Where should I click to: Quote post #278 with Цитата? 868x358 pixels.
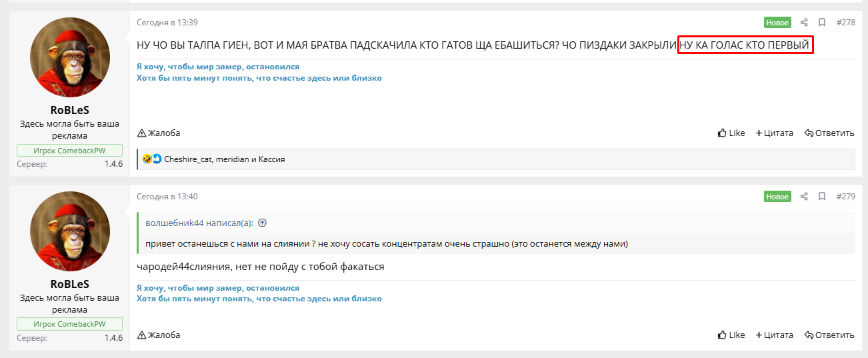[774, 133]
